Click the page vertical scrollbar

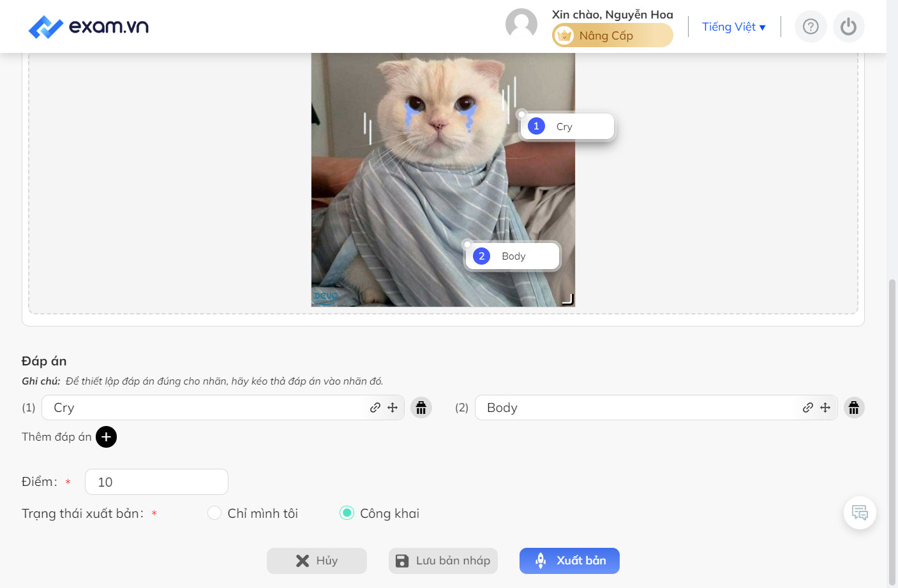[x=892, y=432]
